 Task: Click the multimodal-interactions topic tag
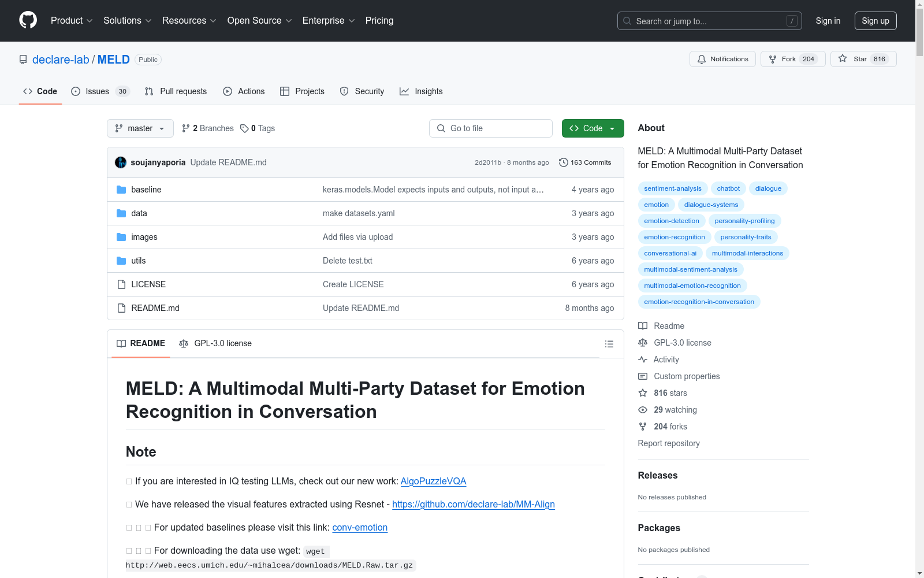[x=747, y=253]
